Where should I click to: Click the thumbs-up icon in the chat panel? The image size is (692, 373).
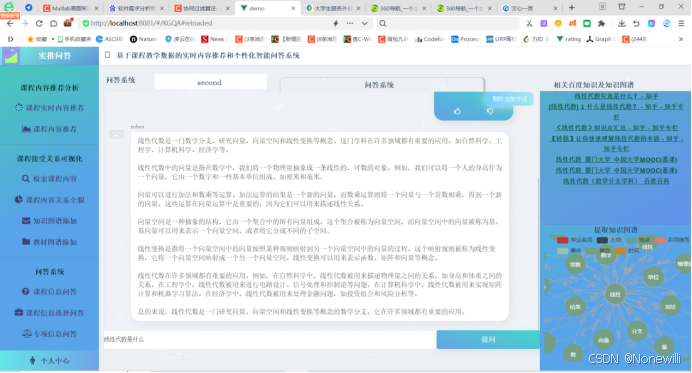point(457,111)
